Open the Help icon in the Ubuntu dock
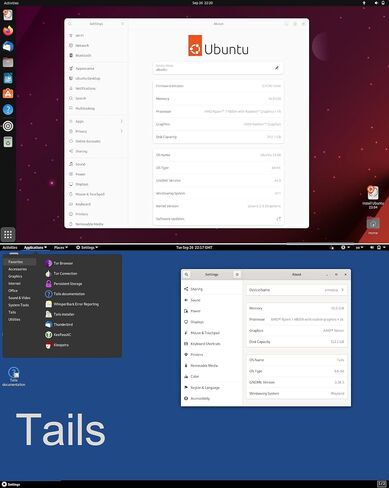Viewport: 389px width, 488px height. [8, 110]
